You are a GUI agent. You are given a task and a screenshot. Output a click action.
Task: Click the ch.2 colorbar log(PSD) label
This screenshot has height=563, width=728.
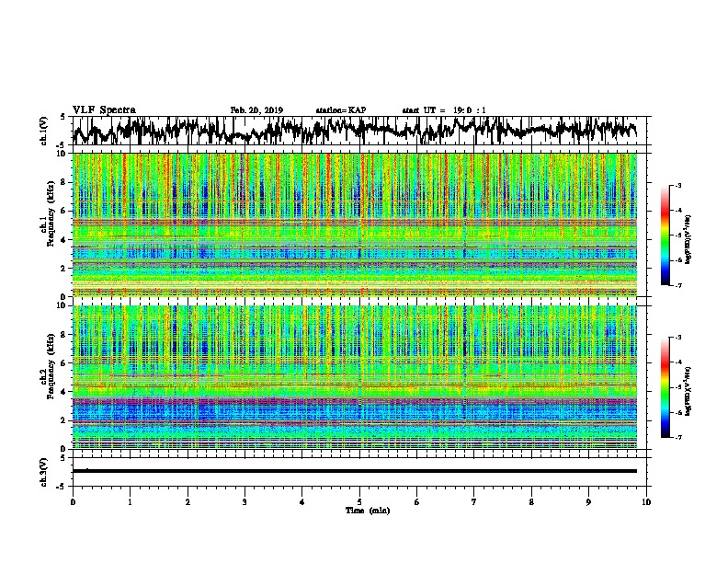tap(688, 391)
